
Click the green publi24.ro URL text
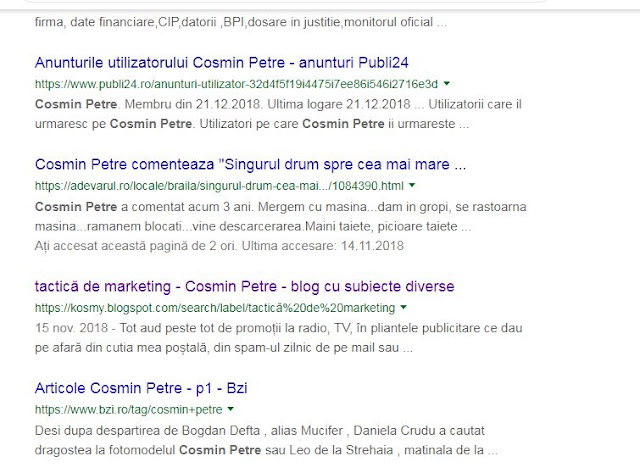(236, 84)
